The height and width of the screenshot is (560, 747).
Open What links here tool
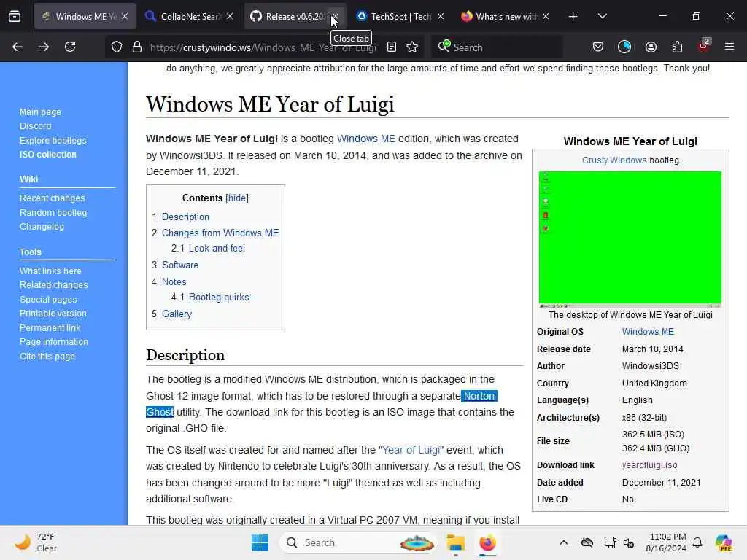pyautogui.click(x=50, y=271)
